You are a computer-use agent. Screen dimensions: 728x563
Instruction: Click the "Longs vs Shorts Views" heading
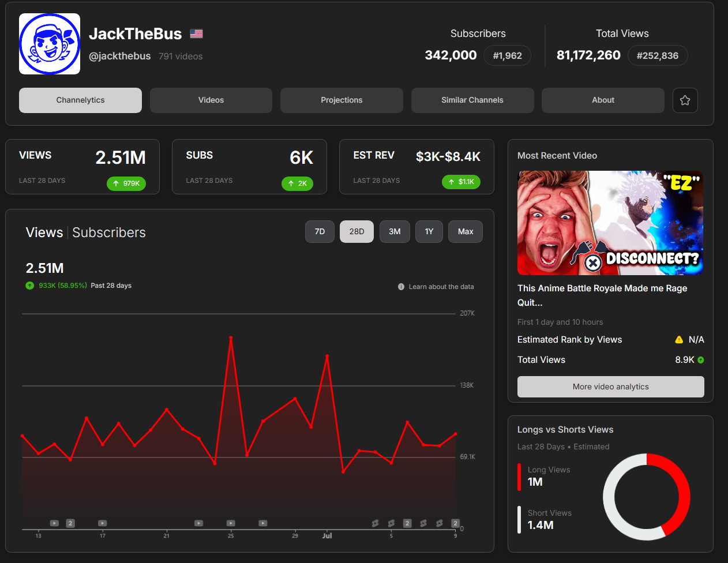click(x=565, y=430)
